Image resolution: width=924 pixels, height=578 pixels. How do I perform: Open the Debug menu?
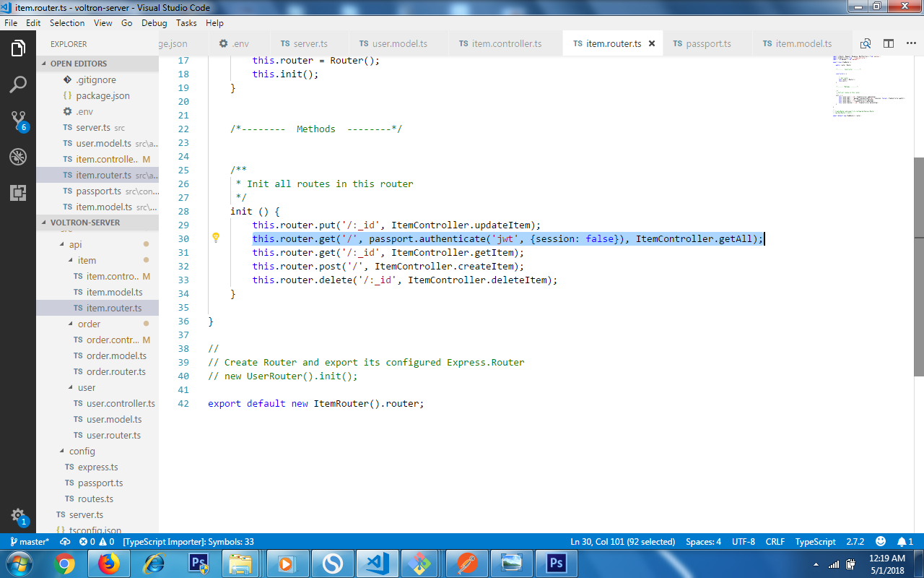pos(154,23)
